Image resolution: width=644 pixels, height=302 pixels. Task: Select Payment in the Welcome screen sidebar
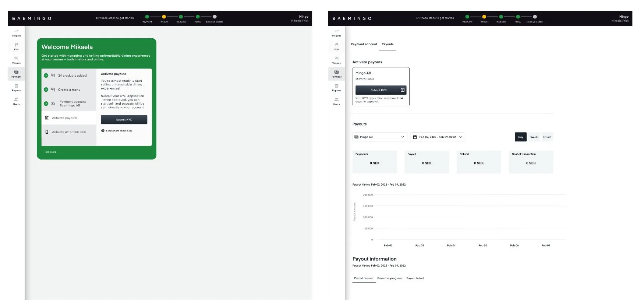pyautogui.click(x=16, y=74)
